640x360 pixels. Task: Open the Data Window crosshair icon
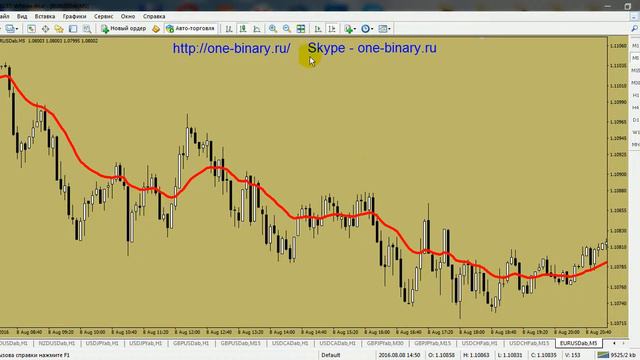[x=45, y=29]
